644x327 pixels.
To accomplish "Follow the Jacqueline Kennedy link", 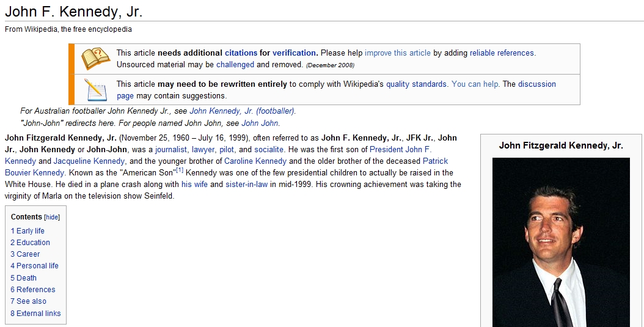I will click(x=89, y=161).
